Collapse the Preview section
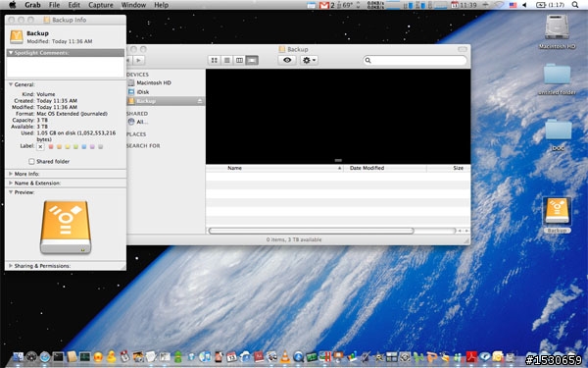This screenshot has height=368, width=588. pyautogui.click(x=11, y=192)
